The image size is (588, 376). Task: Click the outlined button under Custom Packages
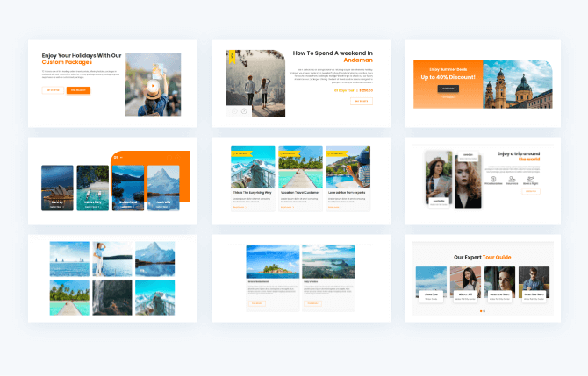(x=53, y=90)
